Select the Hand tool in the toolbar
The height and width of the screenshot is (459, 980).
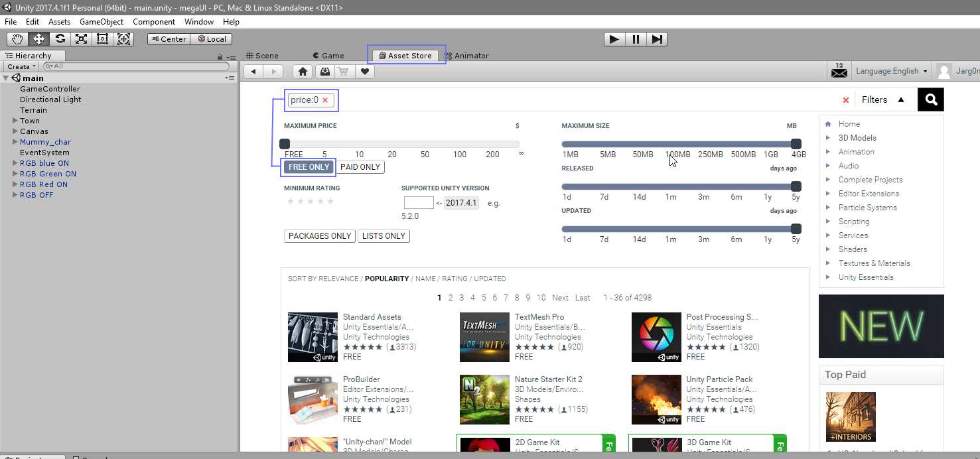pyautogui.click(x=17, y=38)
